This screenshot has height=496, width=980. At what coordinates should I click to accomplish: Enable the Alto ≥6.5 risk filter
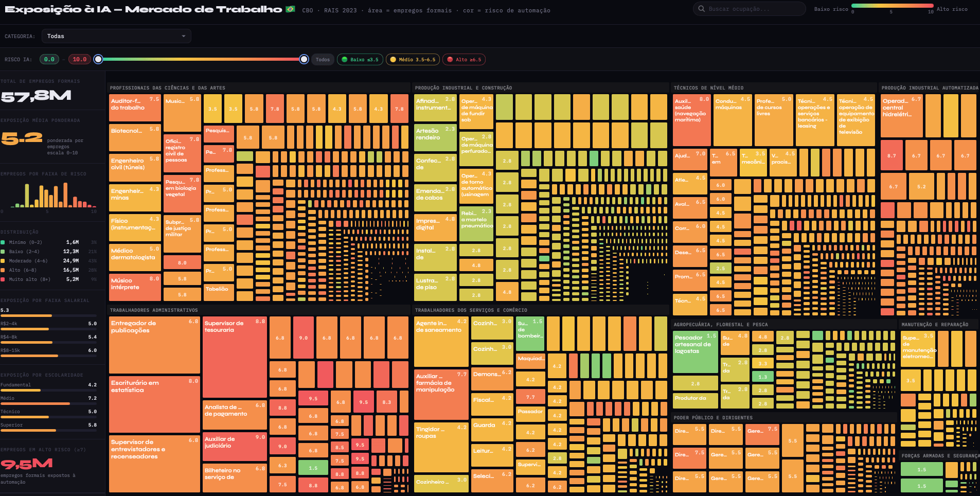tap(464, 60)
